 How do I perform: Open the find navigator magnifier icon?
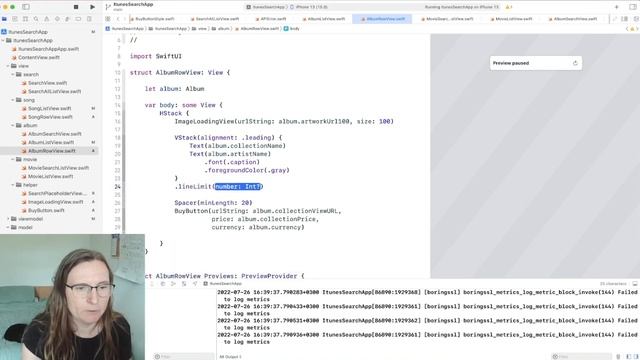pyautogui.click(x=36, y=19)
